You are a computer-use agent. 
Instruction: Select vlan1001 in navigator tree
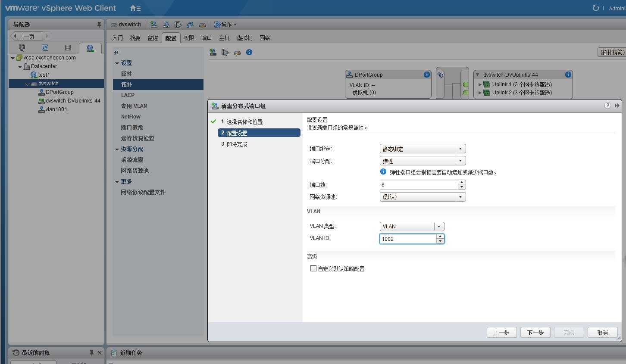(56, 109)
